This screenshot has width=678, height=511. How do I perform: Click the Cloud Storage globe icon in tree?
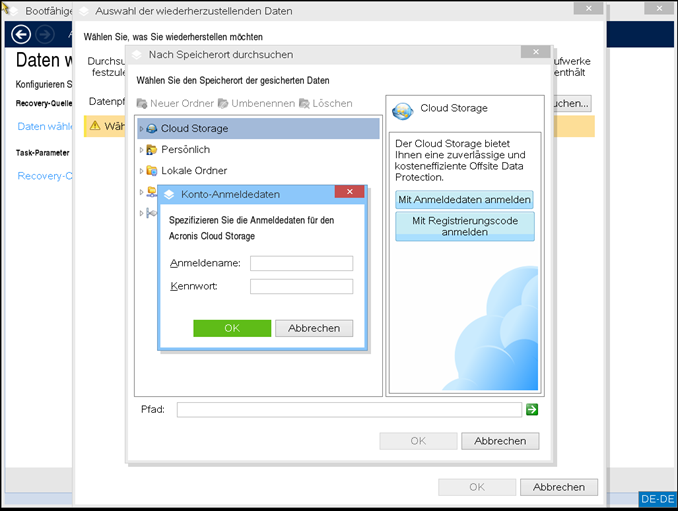(151, 128)
